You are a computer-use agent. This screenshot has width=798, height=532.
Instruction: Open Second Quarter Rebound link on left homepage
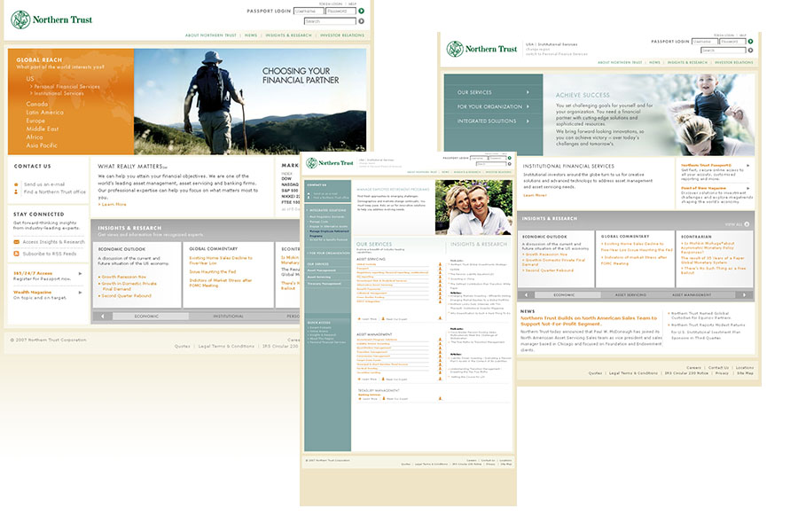[x=126, y=296]
